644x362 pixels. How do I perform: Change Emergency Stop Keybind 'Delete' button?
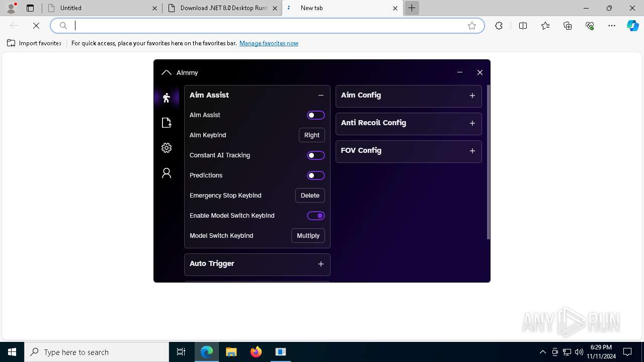(310, 196)
